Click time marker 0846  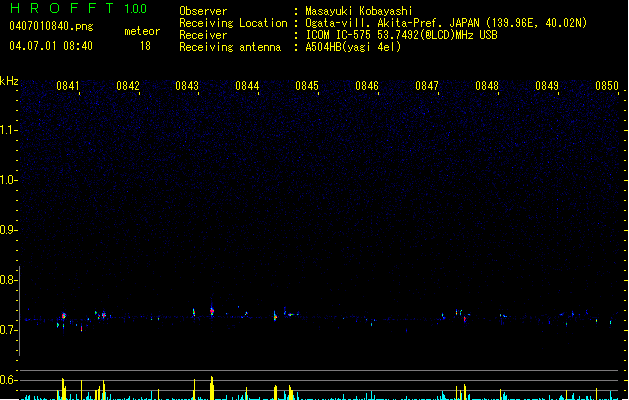367,86
